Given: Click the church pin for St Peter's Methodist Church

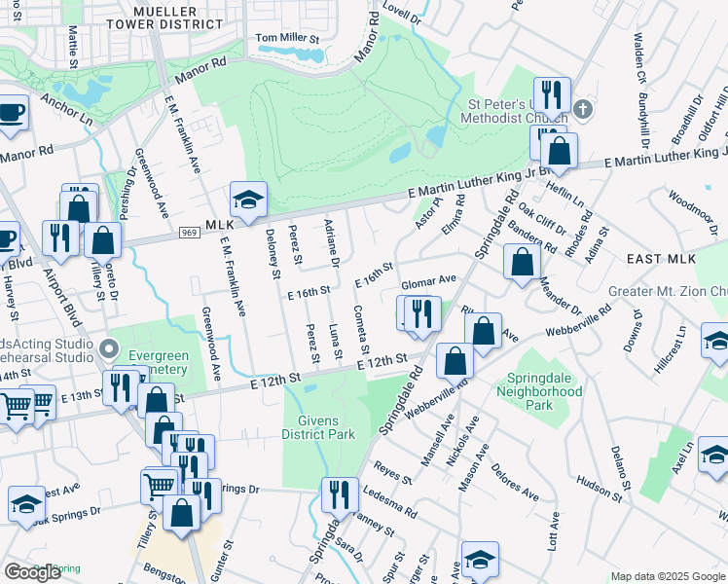Looking at the screenshot, I should 583,111.
